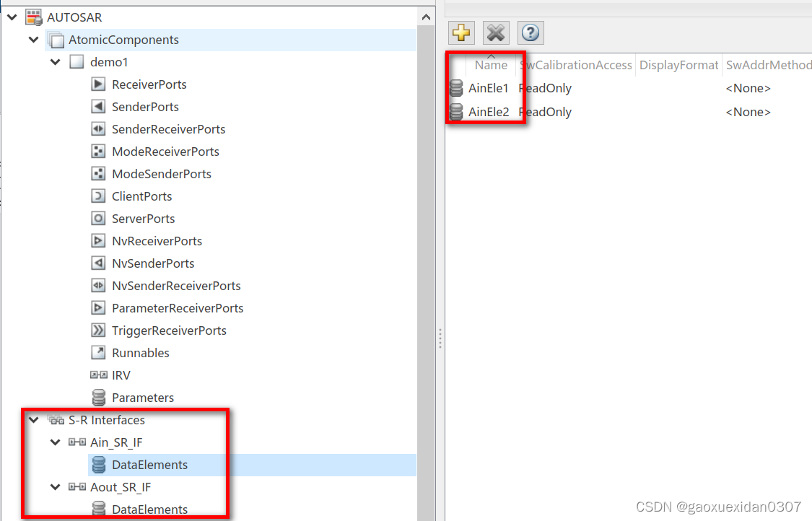The width and height of the screenshot is (812, 521).
Task: Click <None> SwAddrMethod cell for AinEle1
Action: coord(748,88)
